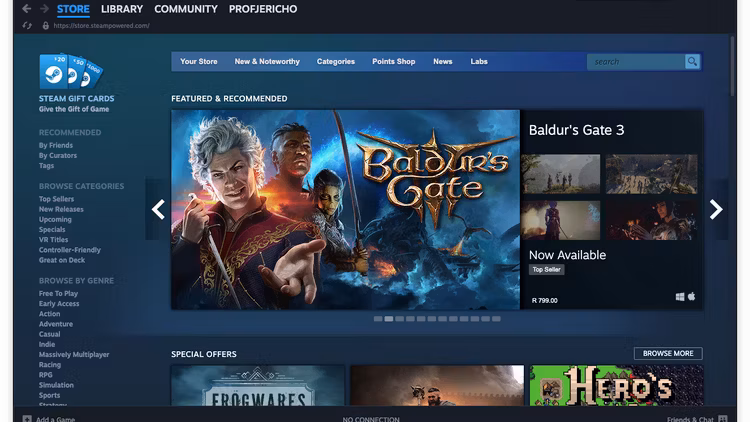Open the News menu item

(442, 61)
